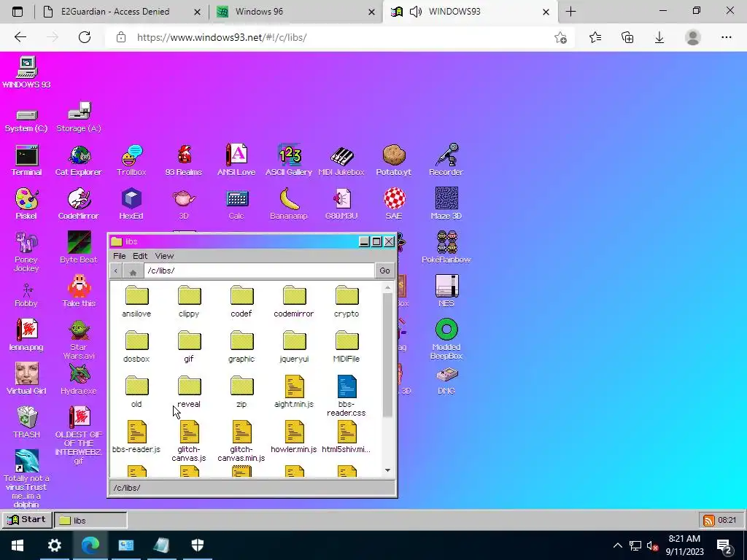Open Edit menu in libs window
This screenshot has height=560, width=747.
[x=140, y=256]
